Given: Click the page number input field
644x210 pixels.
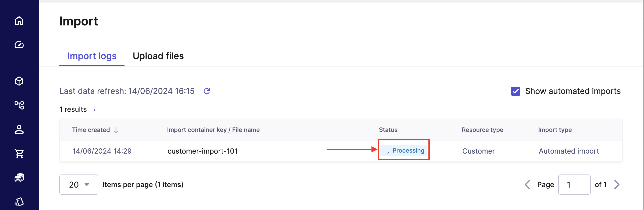Looking at the screenshot, I should [574, 185].
